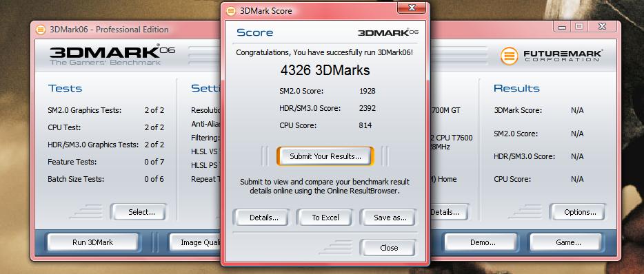The width and height of the screenshot is (644, 274).
Task: Click the CPU Score value 814
Action: 365,125
